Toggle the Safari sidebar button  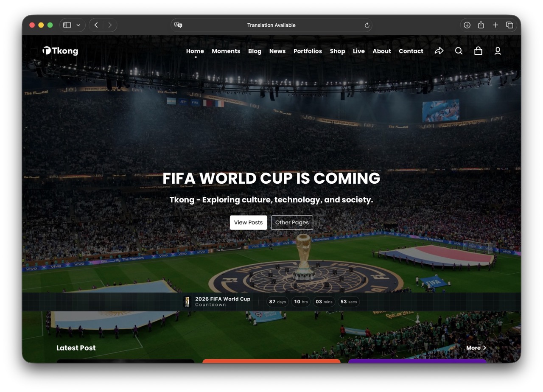click(x=67, y=25)
